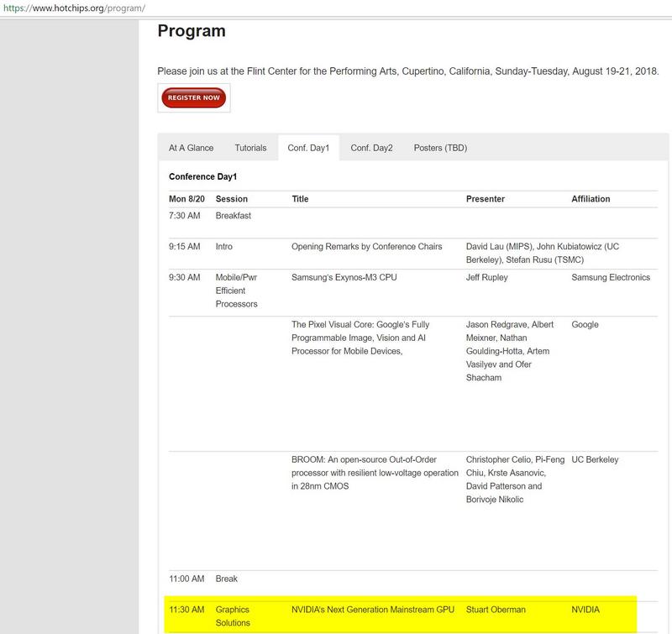This screenshot has width=672, height=634.
Task: Click the Flint Center invitation paragraph
Action: click(408, 71)
